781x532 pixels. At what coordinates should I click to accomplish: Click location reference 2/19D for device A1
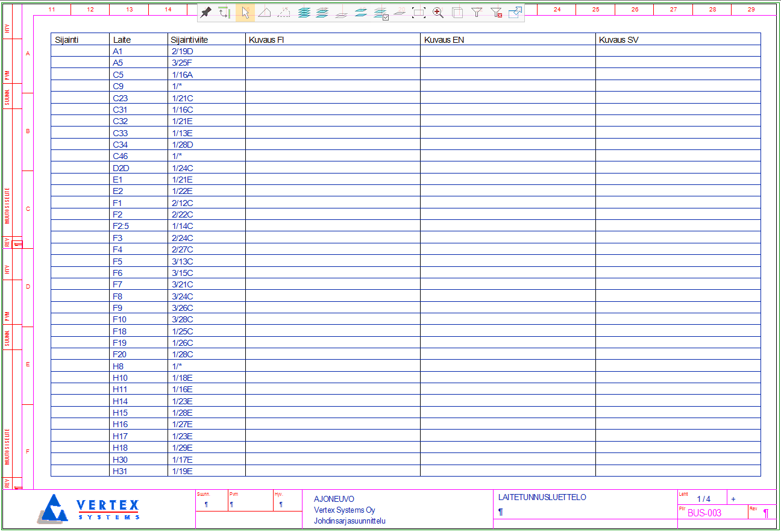point(182,51)
